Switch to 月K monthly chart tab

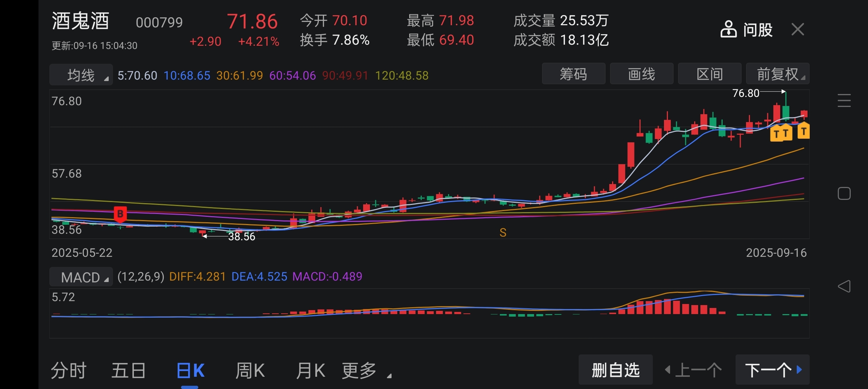(x=310, y=370)
